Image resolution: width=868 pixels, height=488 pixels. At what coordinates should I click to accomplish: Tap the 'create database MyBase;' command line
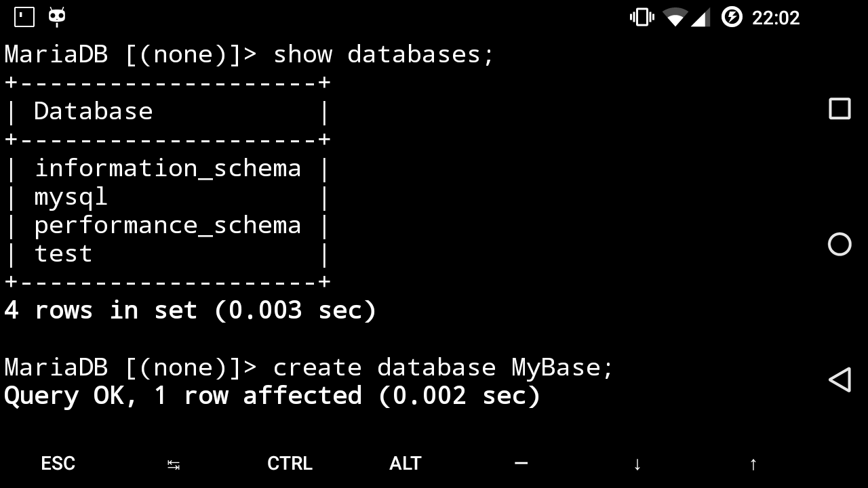point(309,367)
